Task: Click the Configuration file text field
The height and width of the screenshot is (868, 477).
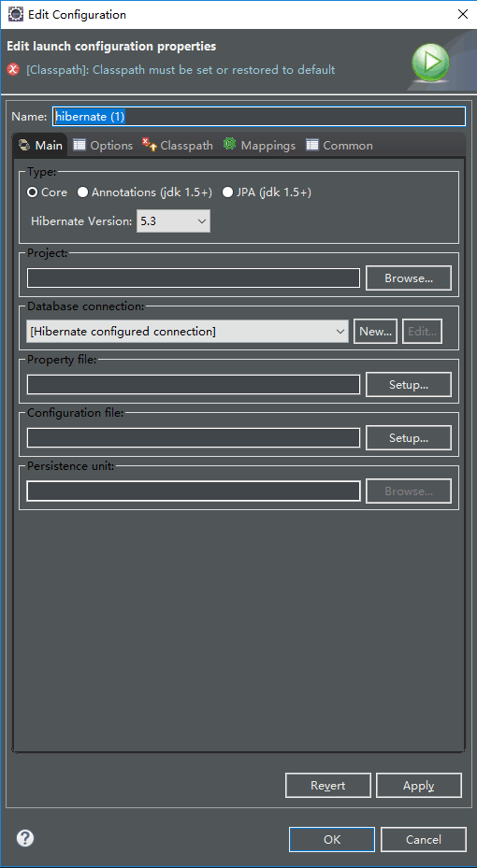Action: 194,437
